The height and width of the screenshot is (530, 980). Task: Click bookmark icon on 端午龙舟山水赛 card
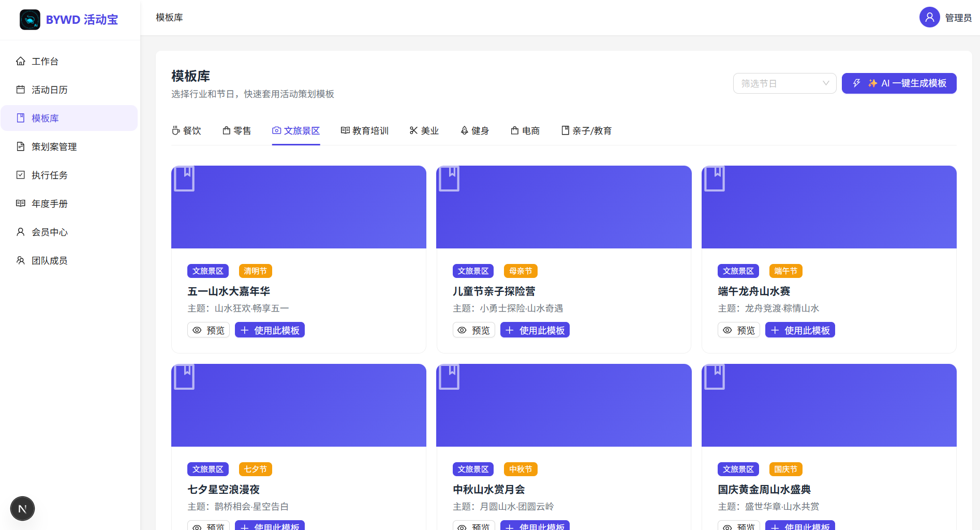(715, 179)
